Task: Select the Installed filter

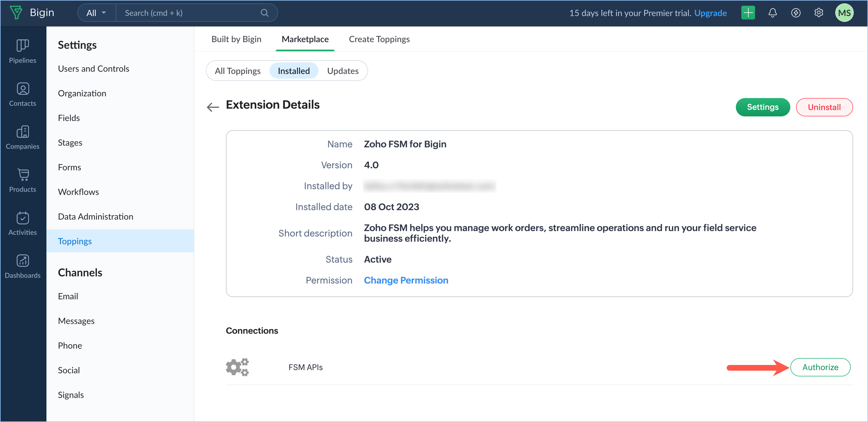Action: [x=294, y=71]
